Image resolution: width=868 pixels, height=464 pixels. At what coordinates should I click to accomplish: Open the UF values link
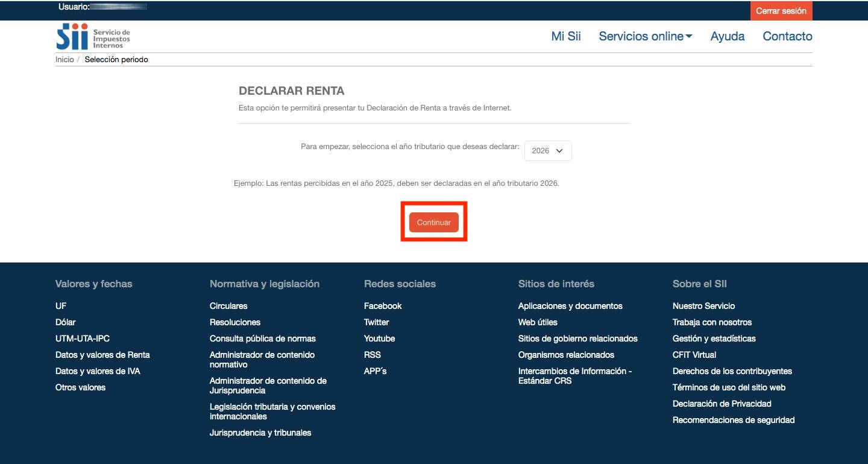(61, 306)
